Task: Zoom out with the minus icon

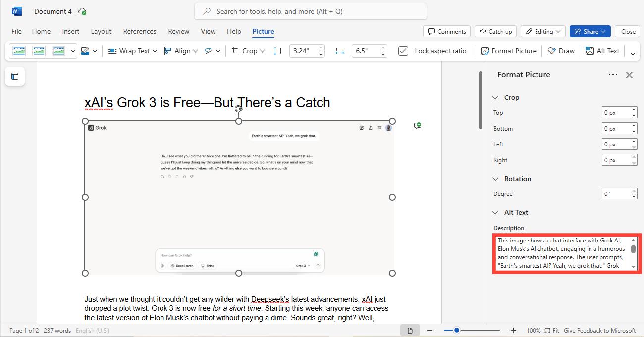Action: [429, 331]
